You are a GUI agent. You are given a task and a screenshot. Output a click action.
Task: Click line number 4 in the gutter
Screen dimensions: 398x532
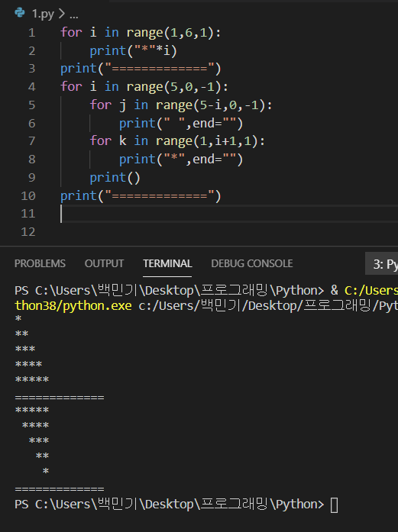[x=32, y=87]
